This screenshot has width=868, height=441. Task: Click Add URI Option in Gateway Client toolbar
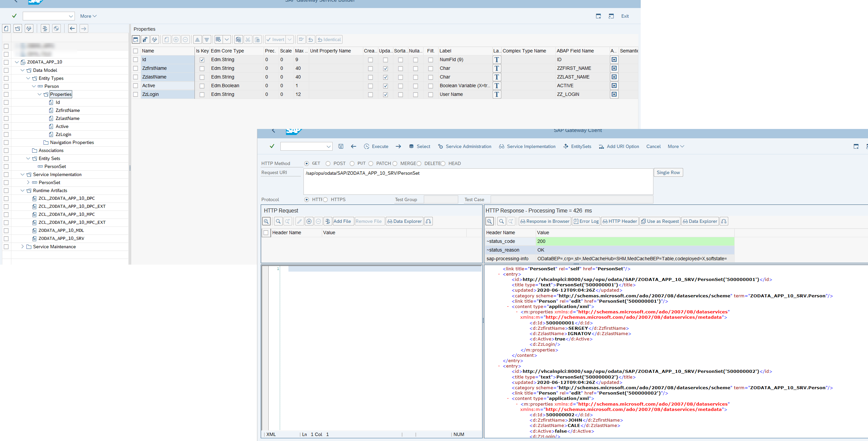tap(619, 147)
